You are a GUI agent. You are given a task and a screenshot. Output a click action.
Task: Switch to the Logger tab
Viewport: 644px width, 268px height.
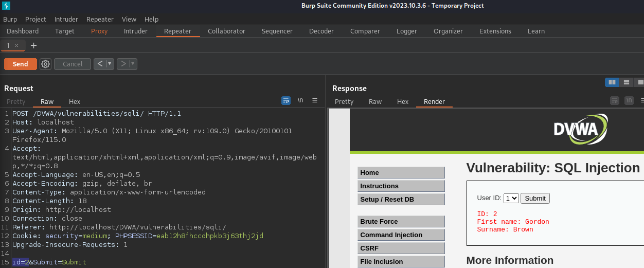[407, 31]
